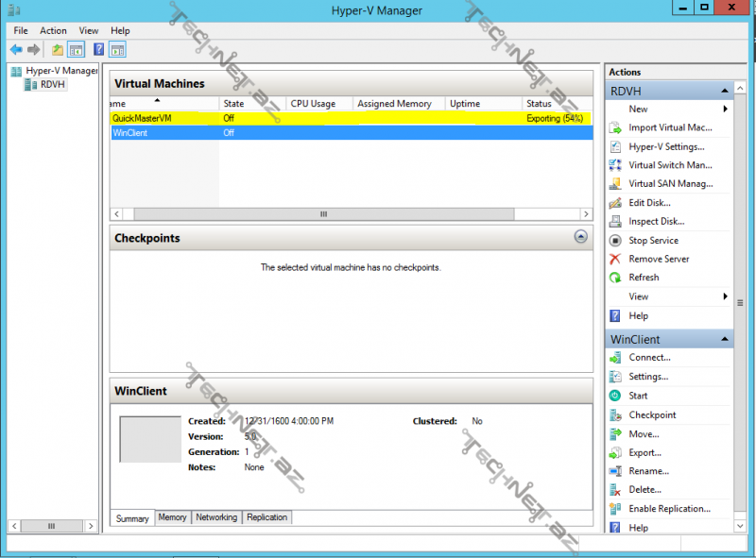The width and height of the screenshot is (756, 558).
Task: Open the Memory tab
Action: tap(172, 517)
